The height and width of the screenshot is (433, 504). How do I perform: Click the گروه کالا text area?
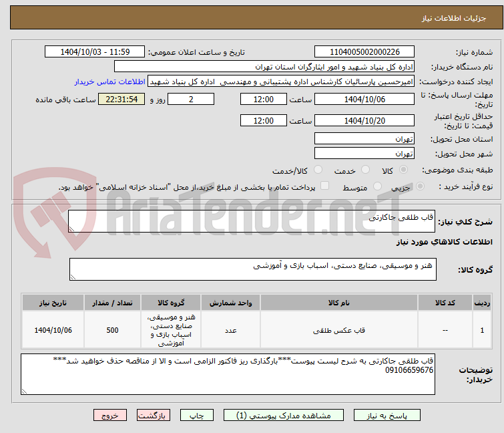point(252,269)
